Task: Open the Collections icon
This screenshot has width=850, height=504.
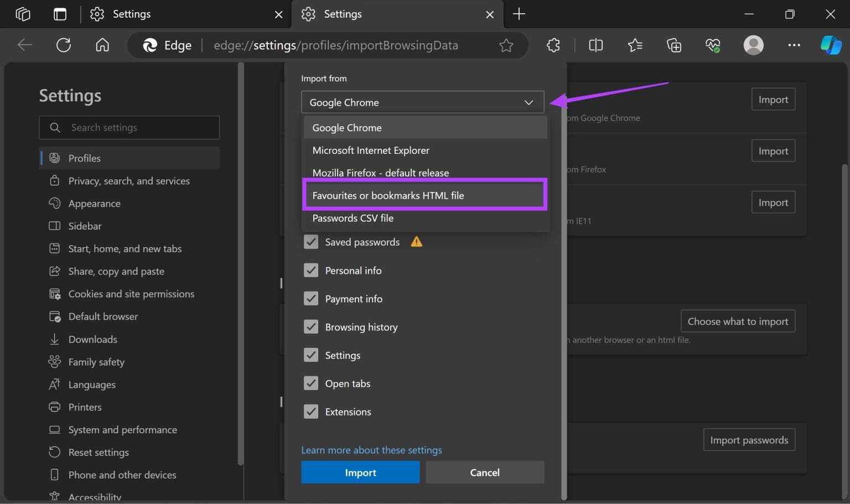Action: 674,45
